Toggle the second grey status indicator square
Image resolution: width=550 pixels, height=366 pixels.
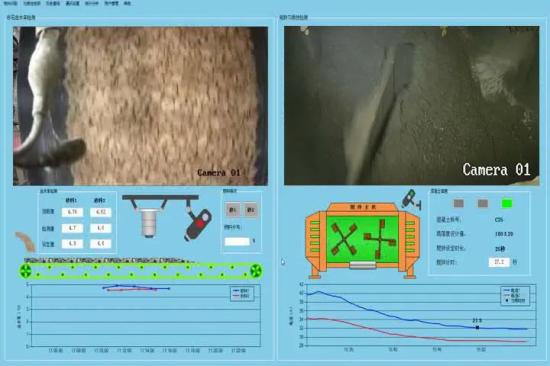tap(483, 203)
